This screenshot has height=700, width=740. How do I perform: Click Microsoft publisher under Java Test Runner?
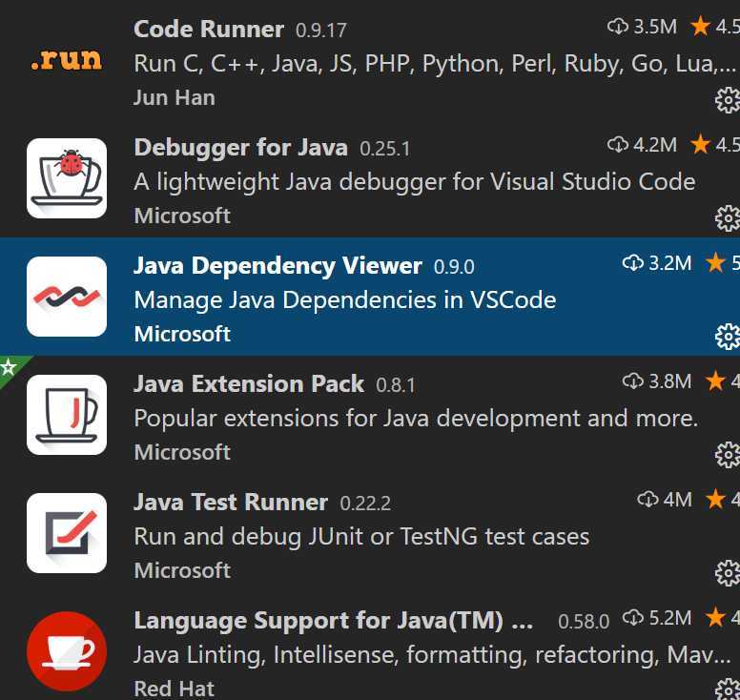(x=182, y=571)
